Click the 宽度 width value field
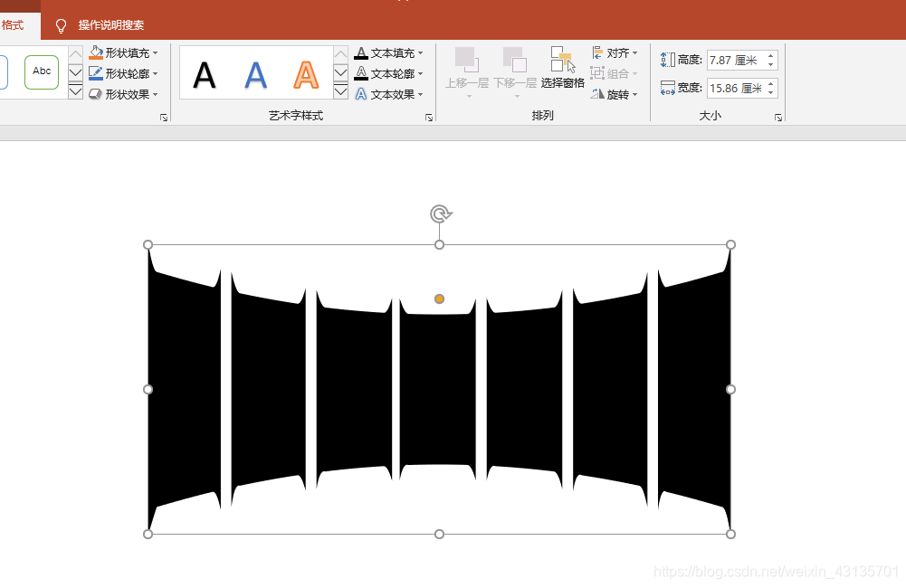906x588 pixels. click(736, 89)
